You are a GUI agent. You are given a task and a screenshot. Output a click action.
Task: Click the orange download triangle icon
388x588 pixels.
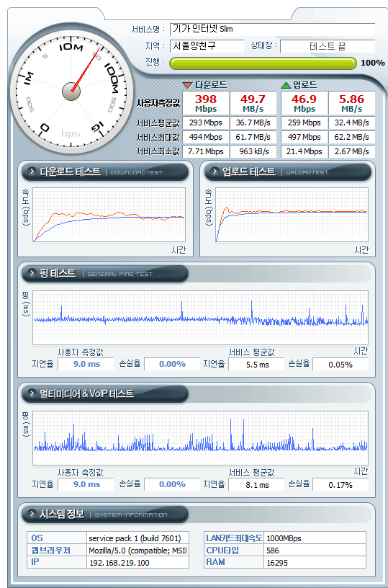[187, 85]
